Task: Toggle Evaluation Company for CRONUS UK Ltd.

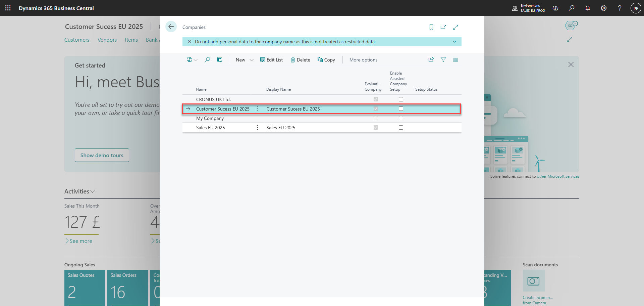Action: (x=376, y=99)
